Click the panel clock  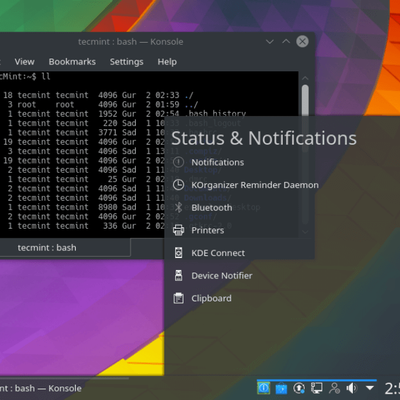tap(392, 388)
